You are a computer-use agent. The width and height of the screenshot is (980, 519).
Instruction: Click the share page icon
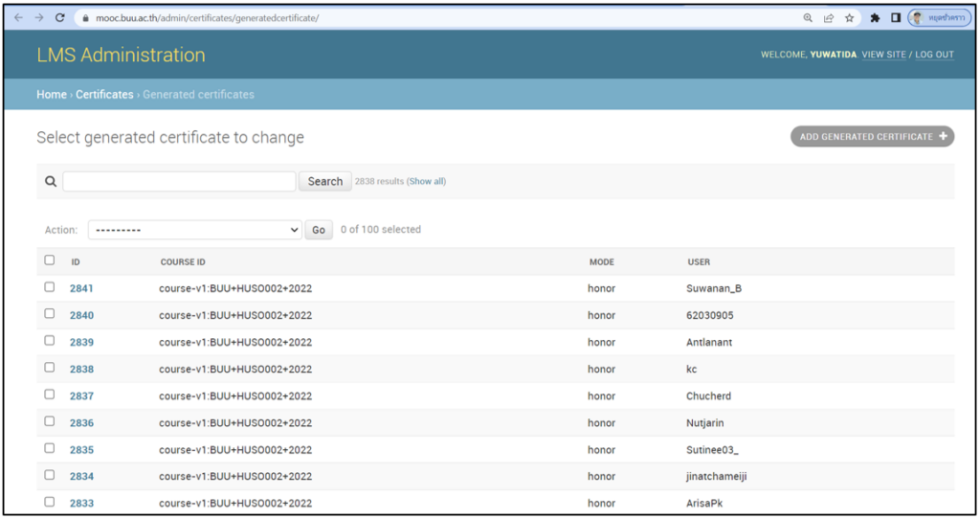point(828,17)
